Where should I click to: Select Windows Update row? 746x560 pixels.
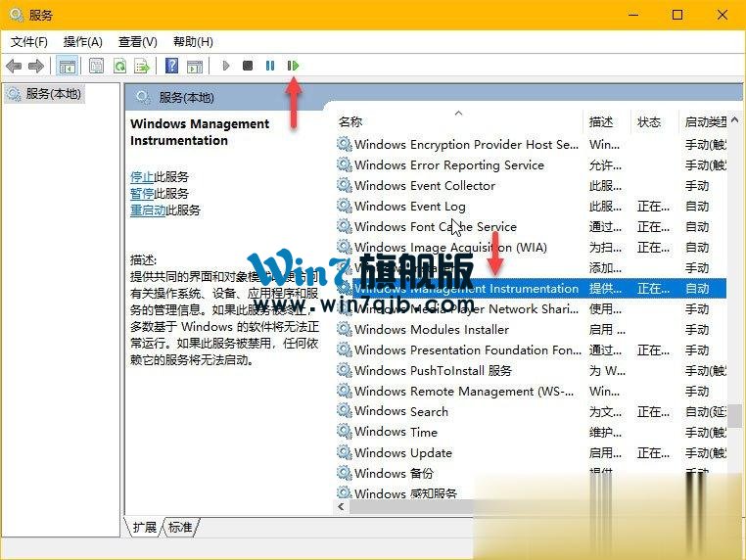tap(531, 453)
